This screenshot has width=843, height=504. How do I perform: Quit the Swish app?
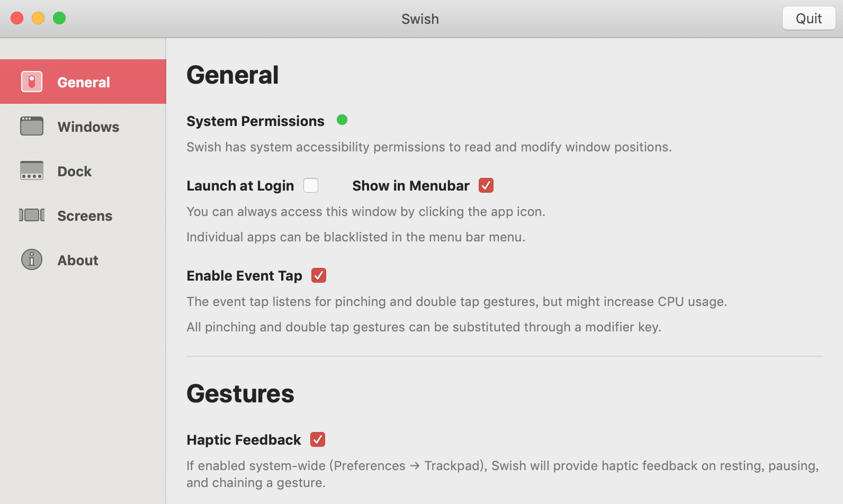(809, 19)
